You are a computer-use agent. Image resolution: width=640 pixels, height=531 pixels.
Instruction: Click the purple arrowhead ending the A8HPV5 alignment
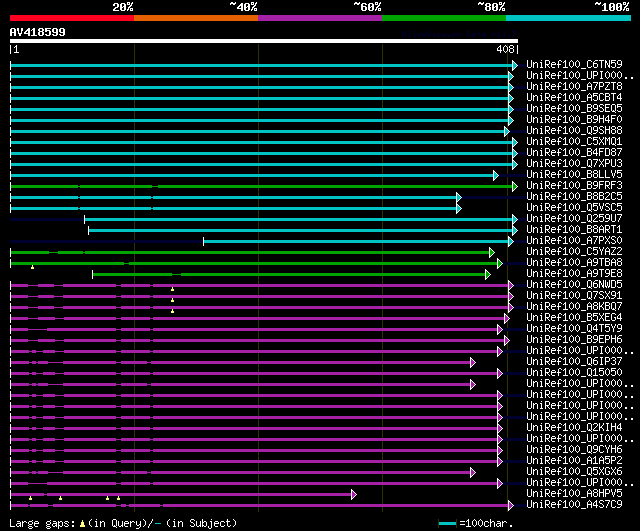[354, 495]
